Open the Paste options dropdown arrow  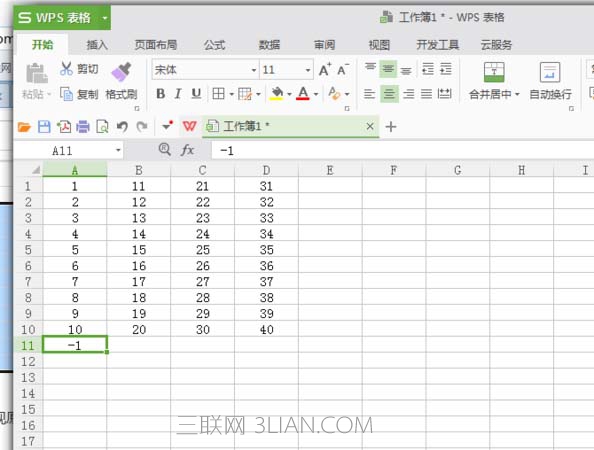click(49, 94)
